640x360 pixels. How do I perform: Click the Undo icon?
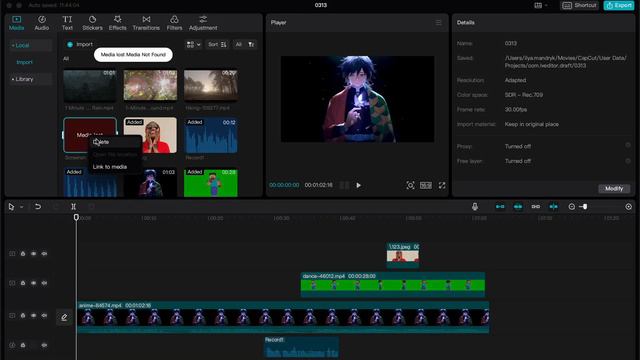point(38,207)
